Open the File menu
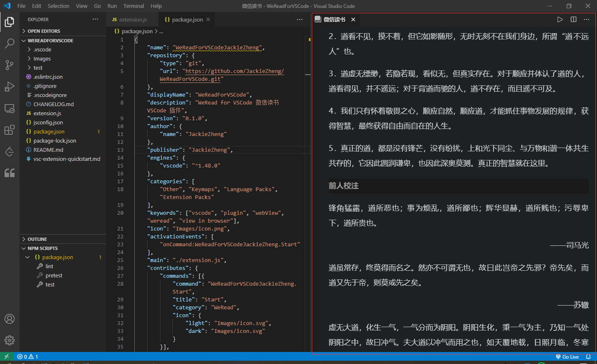The height and width of the screenshot is (364, 597). click(x=22, y=6)
